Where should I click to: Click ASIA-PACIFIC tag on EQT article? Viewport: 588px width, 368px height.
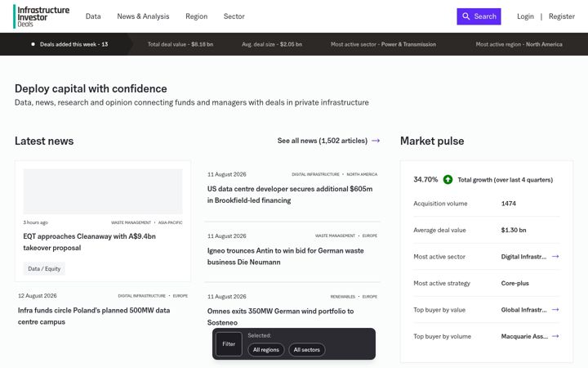tap(170, 222)
